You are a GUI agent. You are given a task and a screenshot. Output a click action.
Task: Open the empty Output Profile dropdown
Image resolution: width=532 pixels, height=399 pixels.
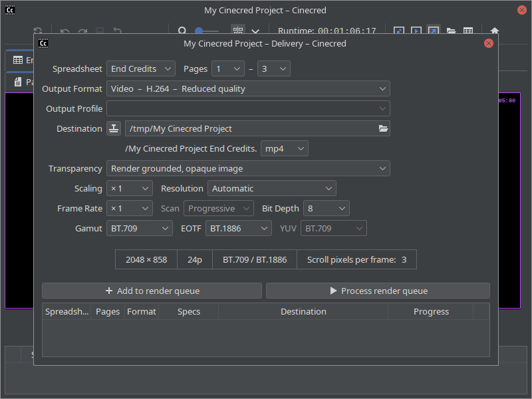[248, 108]
